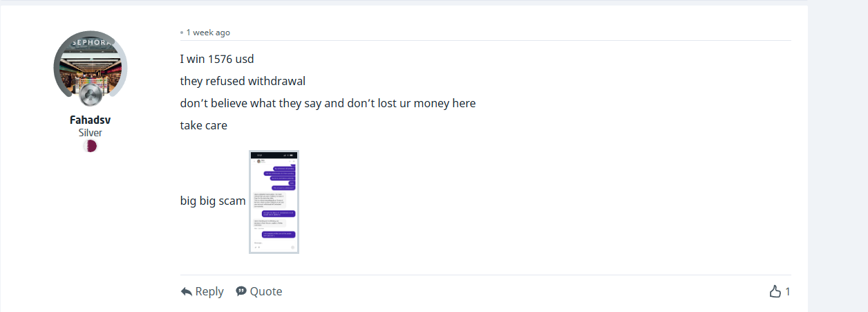Click the Qatar flag icon under Silver

pyautogui.click(x=91, y=146)
